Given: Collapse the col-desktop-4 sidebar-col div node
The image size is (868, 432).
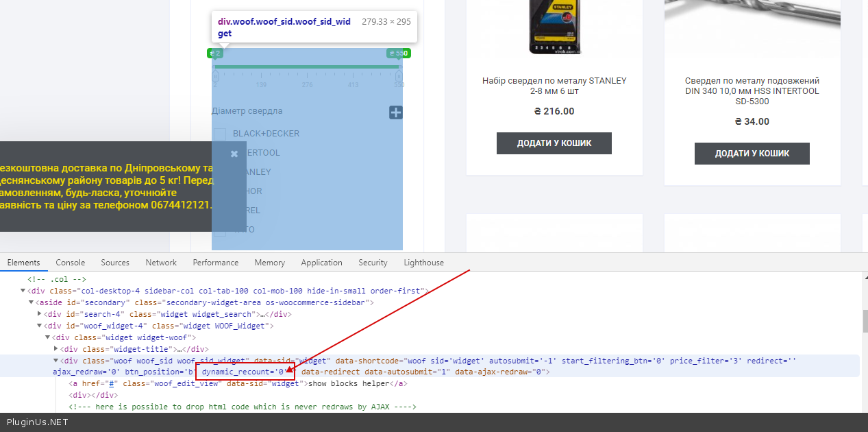Looking at the screenshot, I should click(x=23, y=291).
